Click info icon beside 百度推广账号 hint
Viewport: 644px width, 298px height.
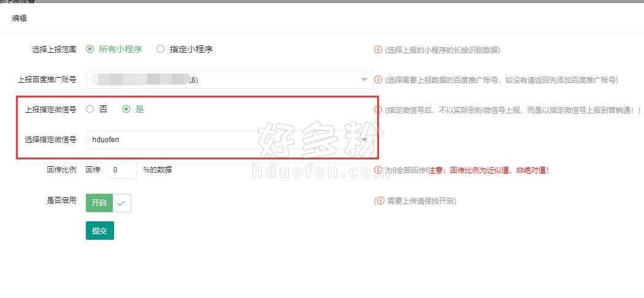(378, 80)
